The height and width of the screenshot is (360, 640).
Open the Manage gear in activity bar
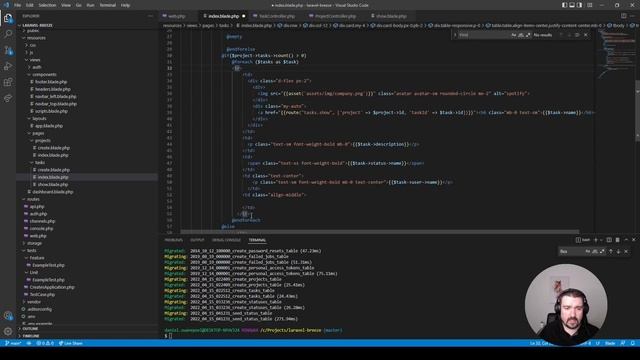8,331
